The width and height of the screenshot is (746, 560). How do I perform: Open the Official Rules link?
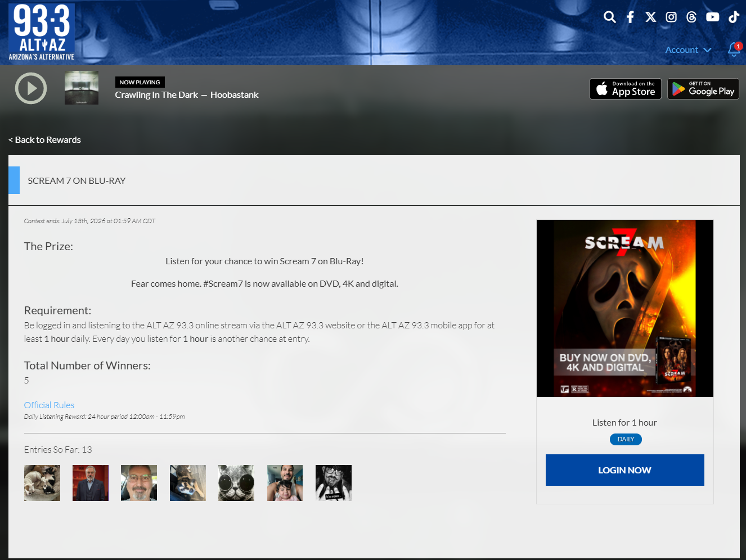49,405
